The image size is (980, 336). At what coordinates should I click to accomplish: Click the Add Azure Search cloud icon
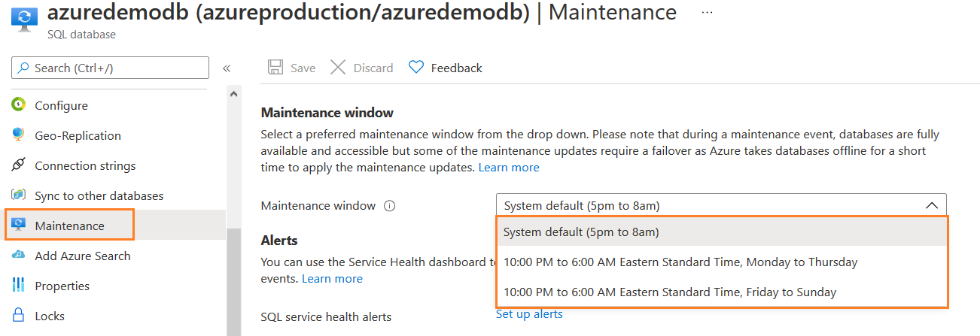[x=19, y=256]
